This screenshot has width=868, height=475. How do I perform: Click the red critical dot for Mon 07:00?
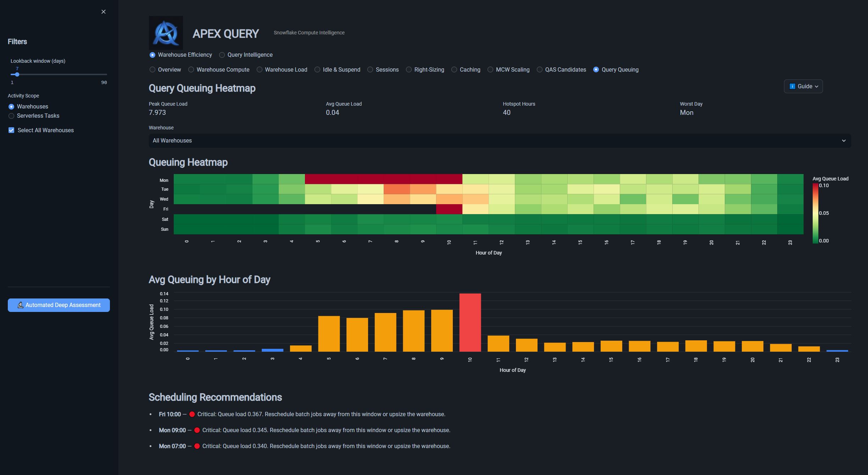[197, 446]
